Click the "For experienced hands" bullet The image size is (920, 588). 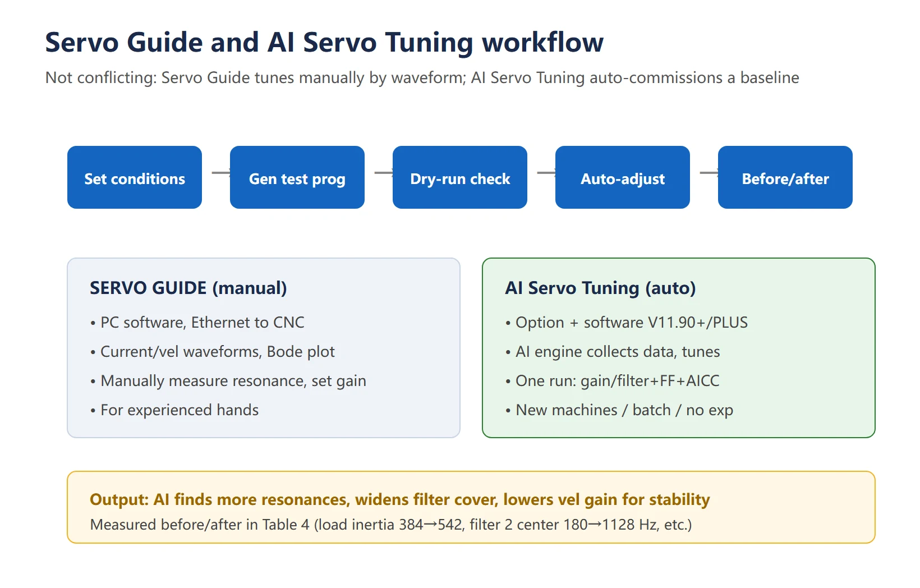[x=174, y=410]
